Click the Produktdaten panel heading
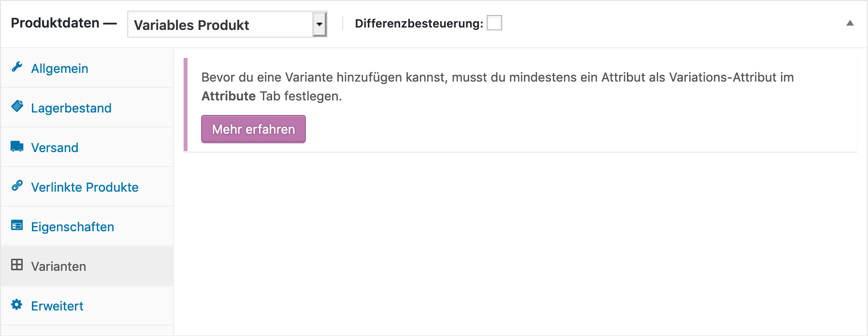 click(55, 23)
